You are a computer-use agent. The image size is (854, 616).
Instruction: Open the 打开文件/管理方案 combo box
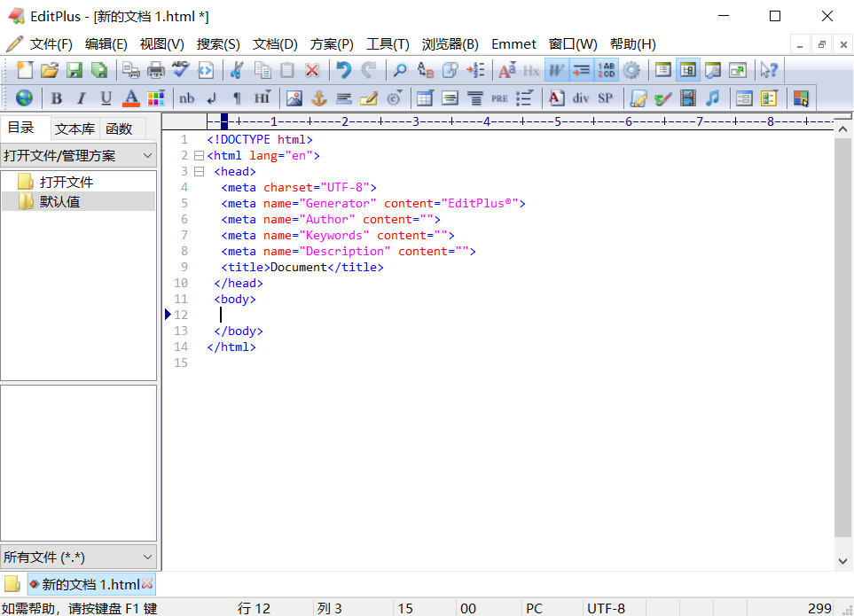[x=78, y=156]
